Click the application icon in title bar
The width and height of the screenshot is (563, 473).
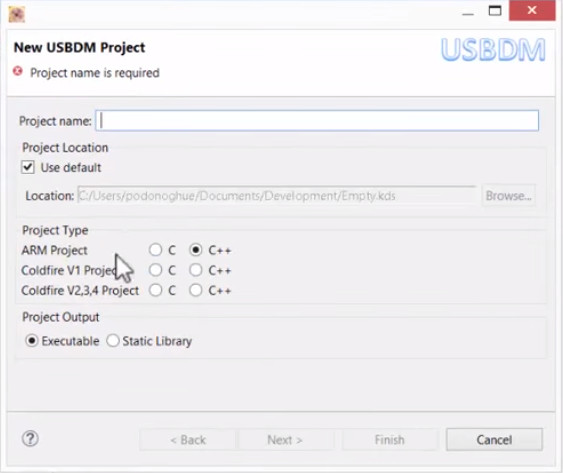pos(17,14)
